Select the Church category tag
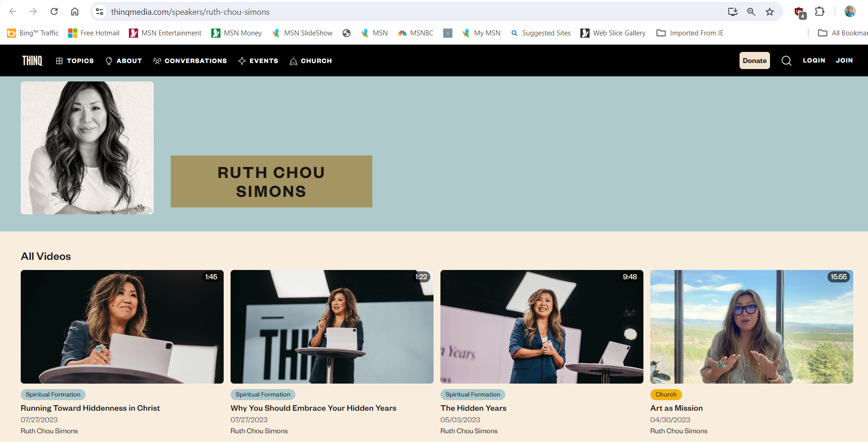Screen dimensions: 868x442 pyautogui.click(x=665, y=394)
